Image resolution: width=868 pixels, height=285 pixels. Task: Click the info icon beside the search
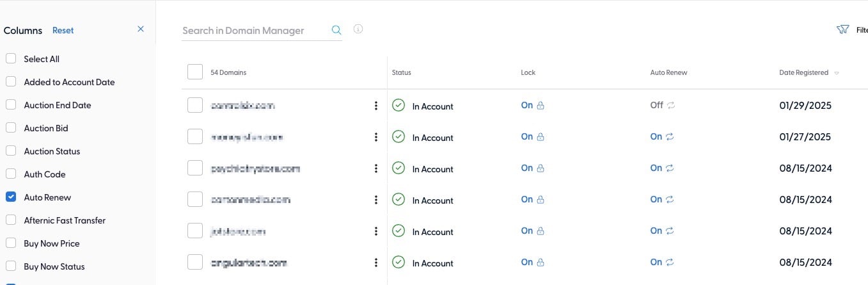(358, 29)
